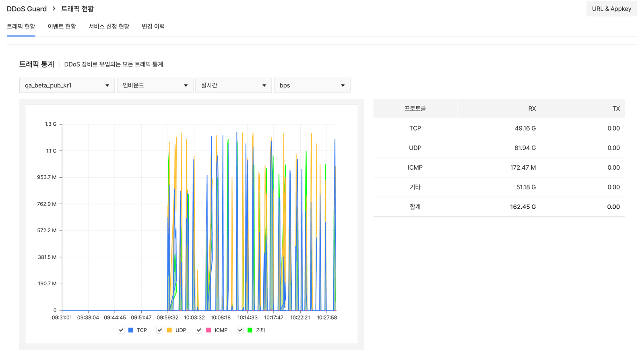Uncheck the TCP legend checkbox
The image size is (644, 357).
click(x=121, y=330)
